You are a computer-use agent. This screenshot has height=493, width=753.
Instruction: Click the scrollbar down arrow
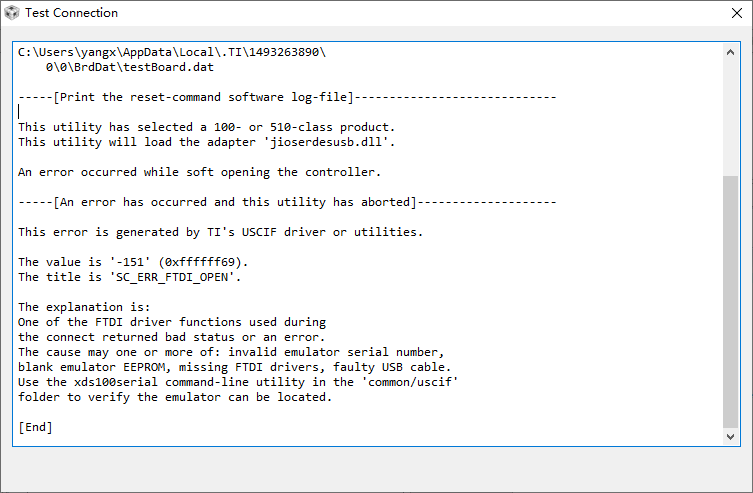[x=730, y=436]
